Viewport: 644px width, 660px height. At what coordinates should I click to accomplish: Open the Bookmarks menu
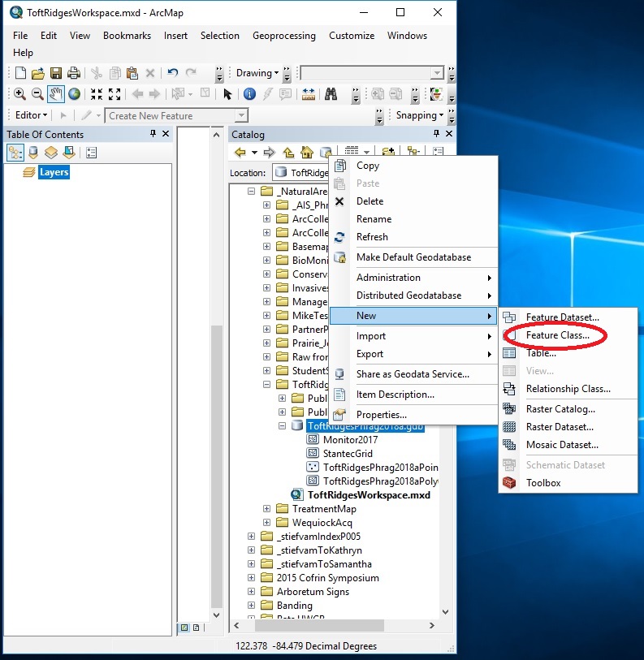pyautogui.click(x=127, y=36)
